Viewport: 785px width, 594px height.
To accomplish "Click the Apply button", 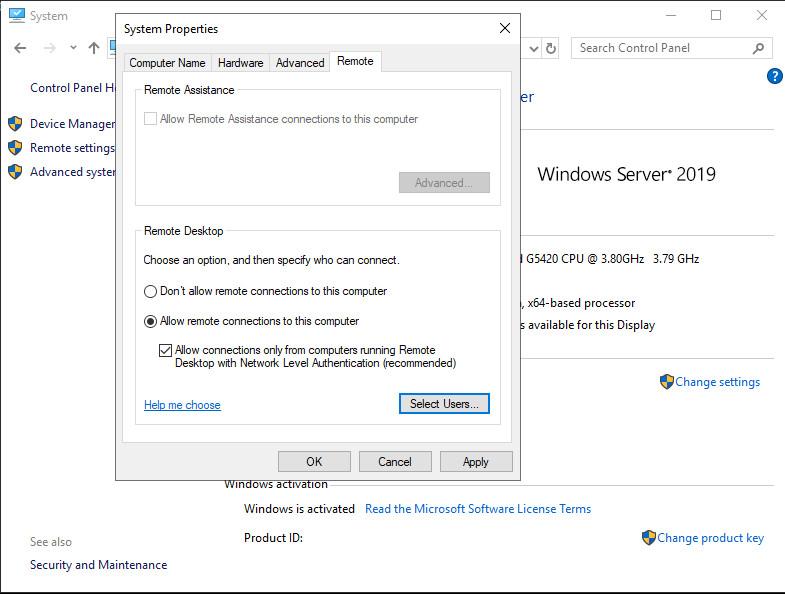I will pyautogui.click(x=475, y=461).
